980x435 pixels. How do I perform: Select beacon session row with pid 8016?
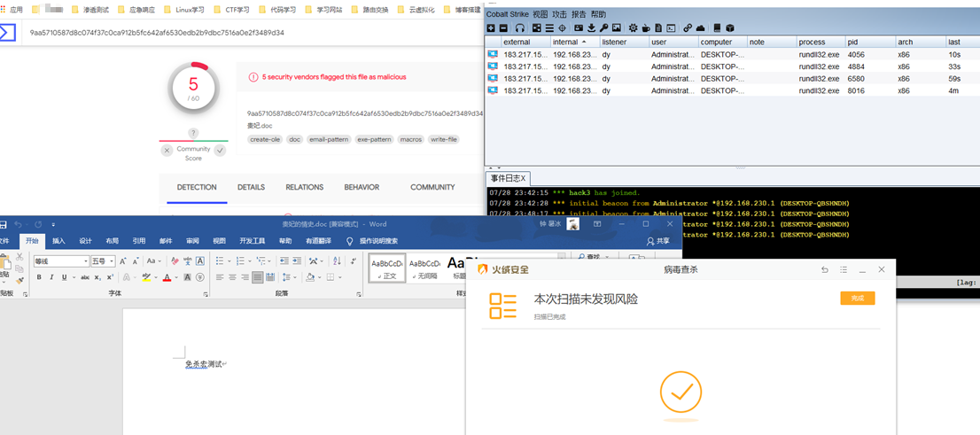[x=732, y=90]
